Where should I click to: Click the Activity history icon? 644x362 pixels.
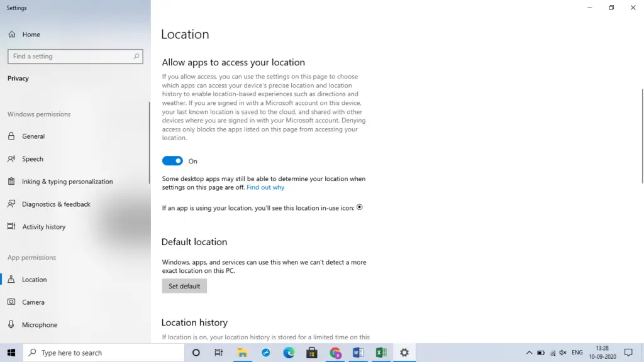[11, 226]
